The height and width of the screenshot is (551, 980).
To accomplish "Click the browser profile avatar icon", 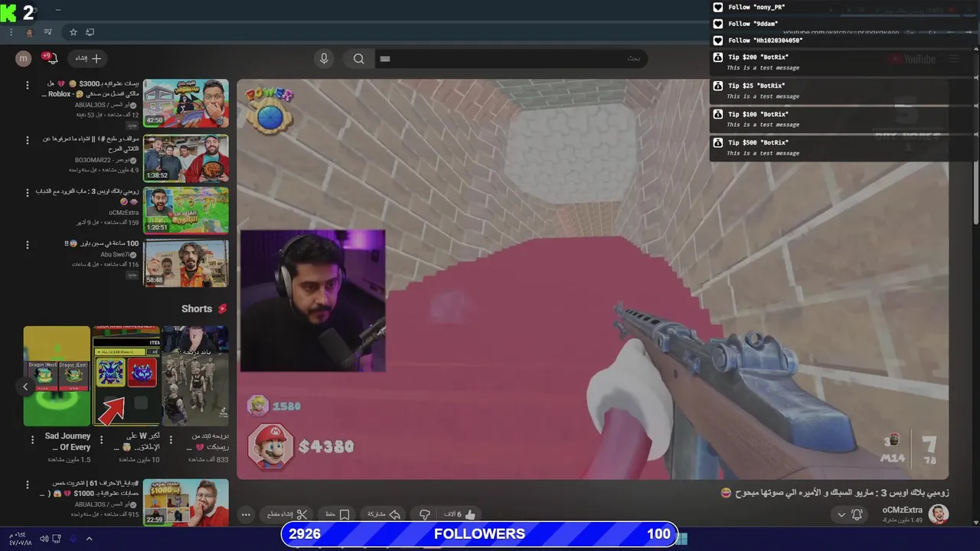I will [29, 32].
